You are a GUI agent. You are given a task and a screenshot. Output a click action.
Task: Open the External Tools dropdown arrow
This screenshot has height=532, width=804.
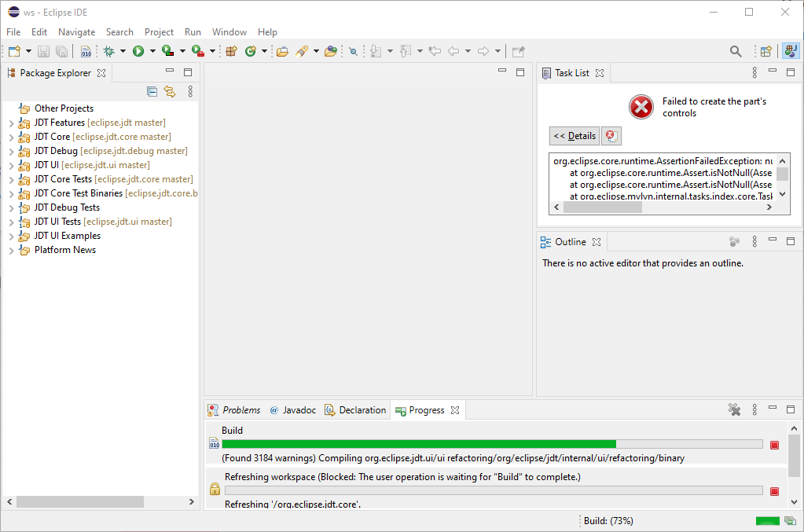coord(212,51)
